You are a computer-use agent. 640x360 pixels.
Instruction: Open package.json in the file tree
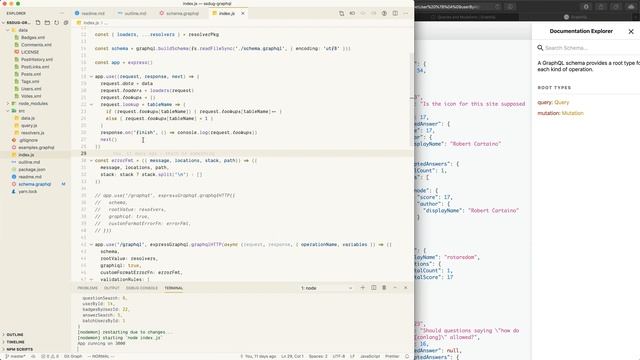pyautogui.click(x=32, y=170)
